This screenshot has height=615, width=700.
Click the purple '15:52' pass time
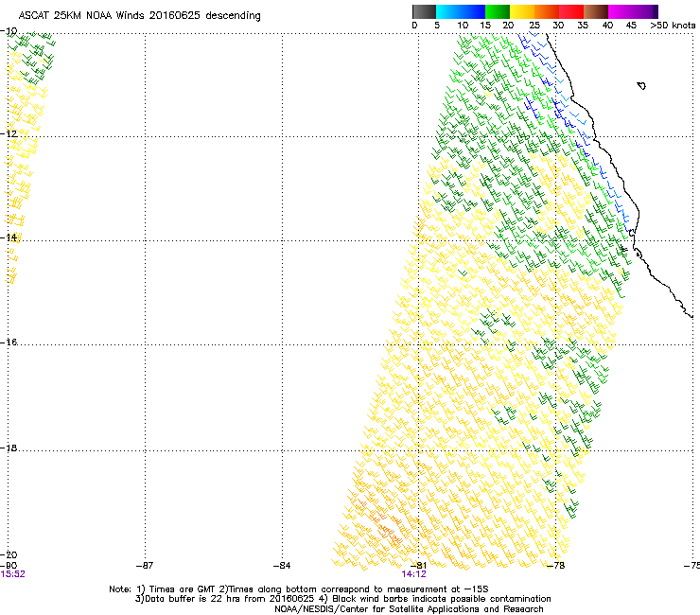coord(13,574)
